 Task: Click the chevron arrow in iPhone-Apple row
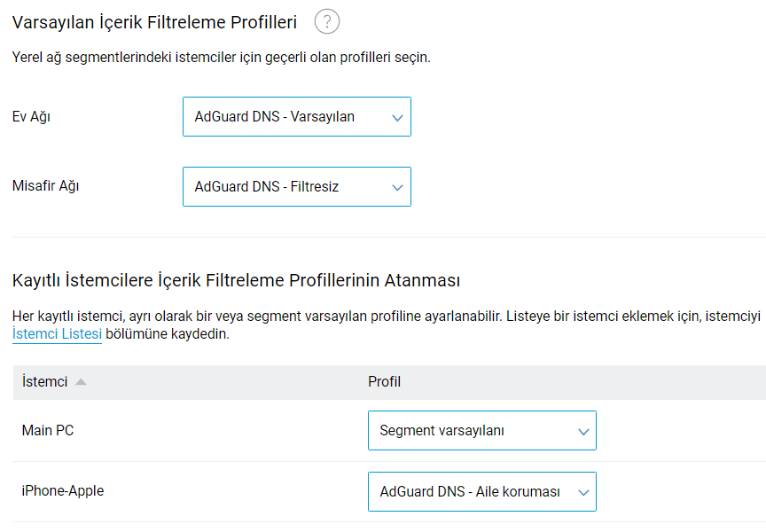coord(582,492)
